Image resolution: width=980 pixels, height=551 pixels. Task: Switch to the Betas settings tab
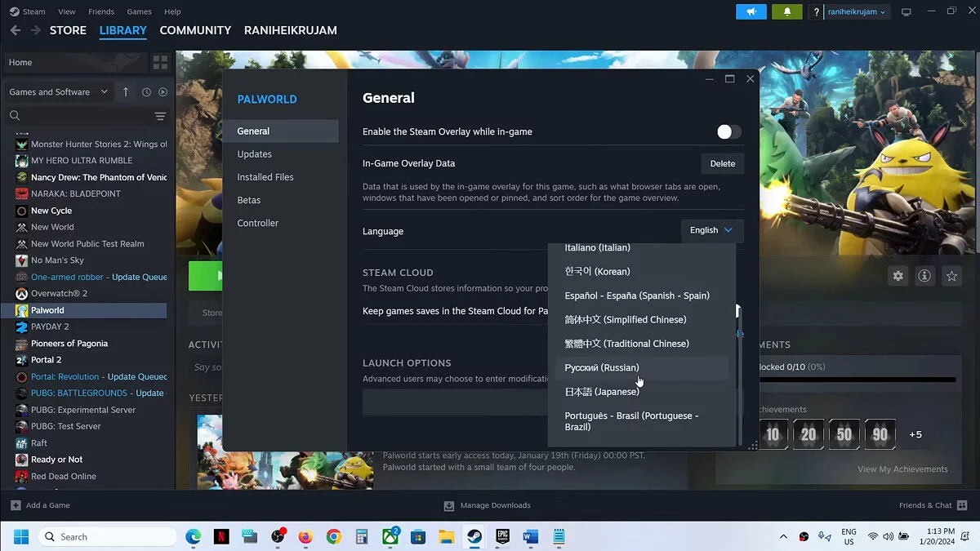pyautogui.click(x=249, y=200)
